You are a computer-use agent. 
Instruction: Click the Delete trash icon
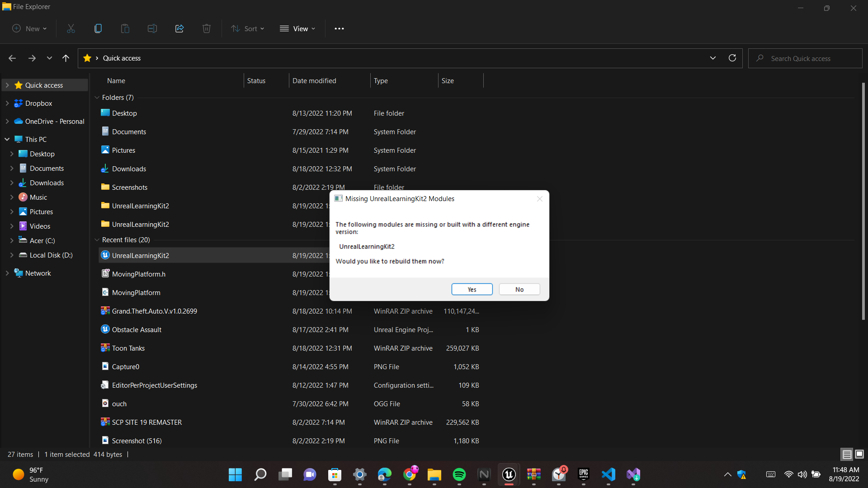(x=207, y=28)
